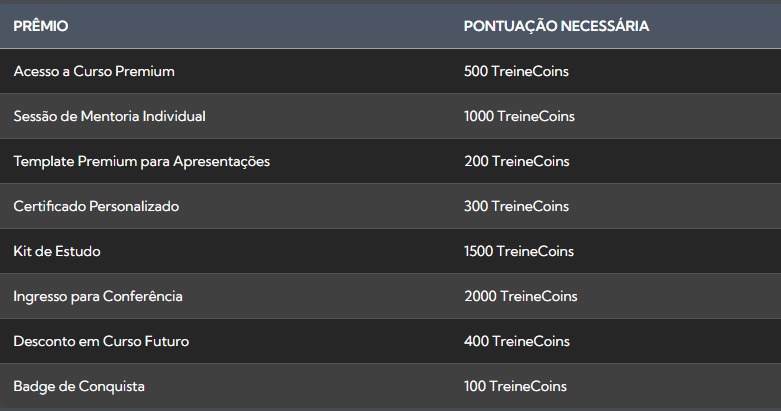Click the word Premium in Acesso a Curso Premium
The width and height of the screenshot is (781, 411).
146,71
